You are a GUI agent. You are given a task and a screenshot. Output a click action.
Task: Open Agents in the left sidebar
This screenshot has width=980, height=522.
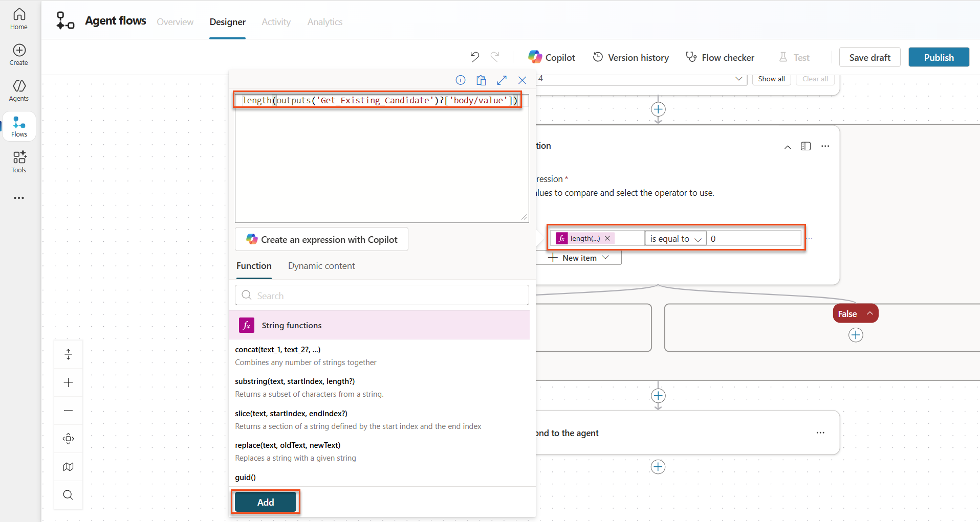[19, 90]
